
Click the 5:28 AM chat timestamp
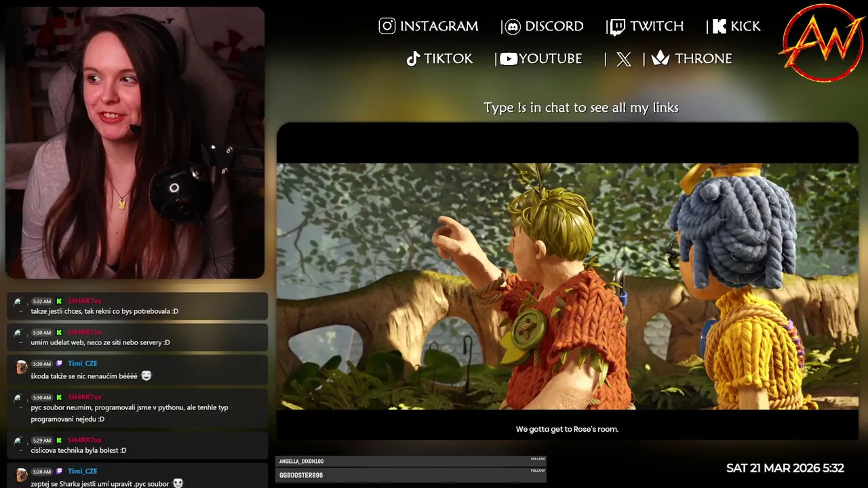coord(42,471)
